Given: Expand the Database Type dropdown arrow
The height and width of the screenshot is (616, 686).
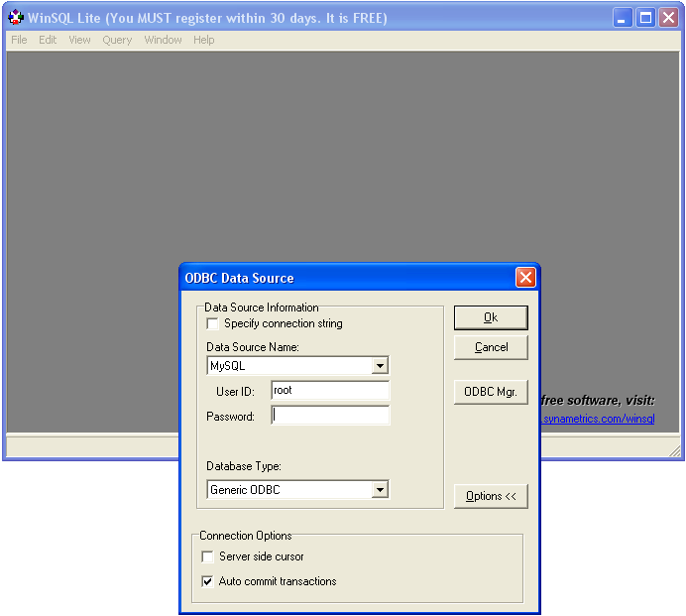Looking at the screenshot, I should (x=380, y=489).
